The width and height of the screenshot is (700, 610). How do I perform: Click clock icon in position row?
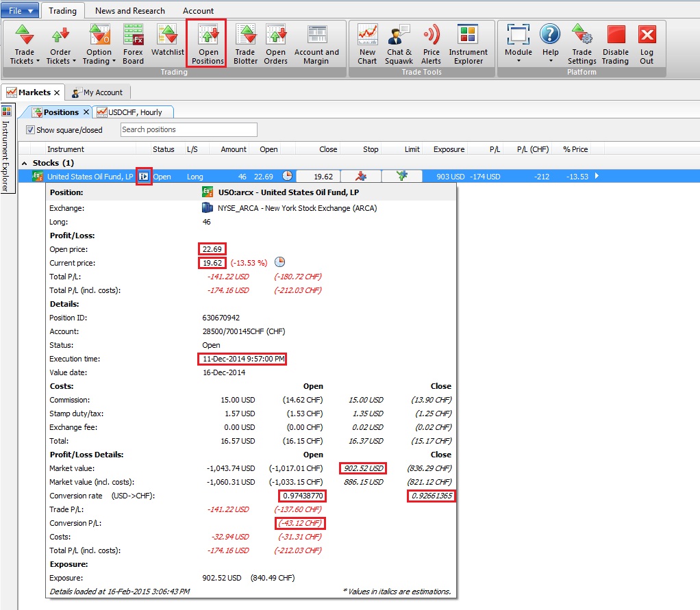tap(288, 176)
